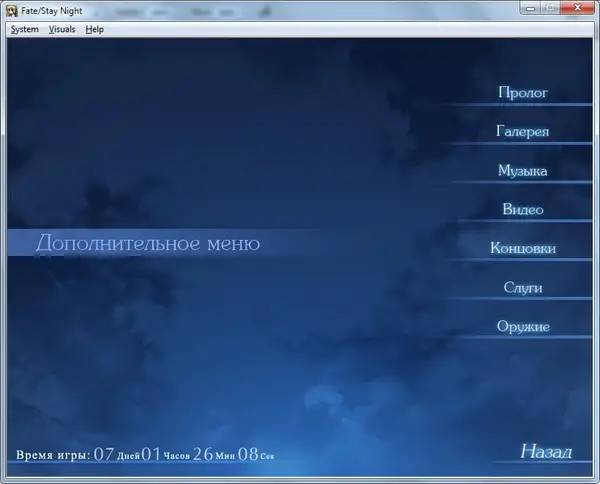Click the Время игры label
The height and width of the screenshot is (484, 600).
[52, 456]
